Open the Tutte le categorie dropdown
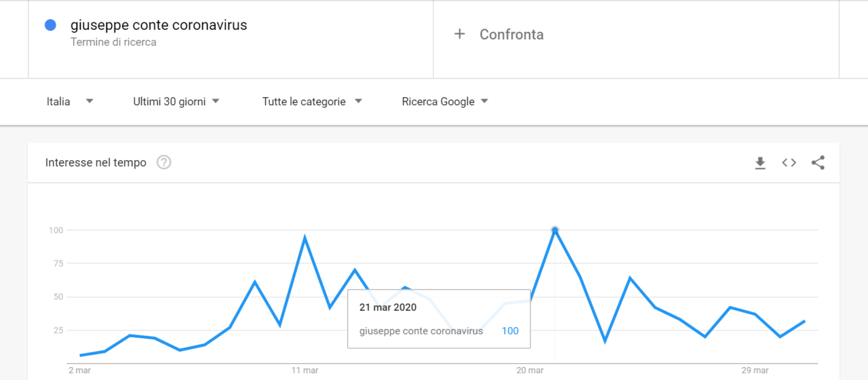This screenshot has height=380, width=868. point(312,102)
